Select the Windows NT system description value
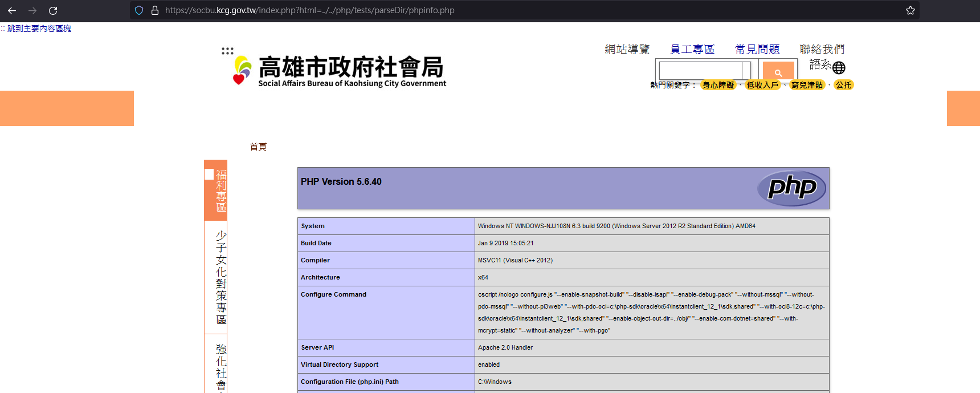The width and height of the screenshot is (980, 393). (616, 226)
